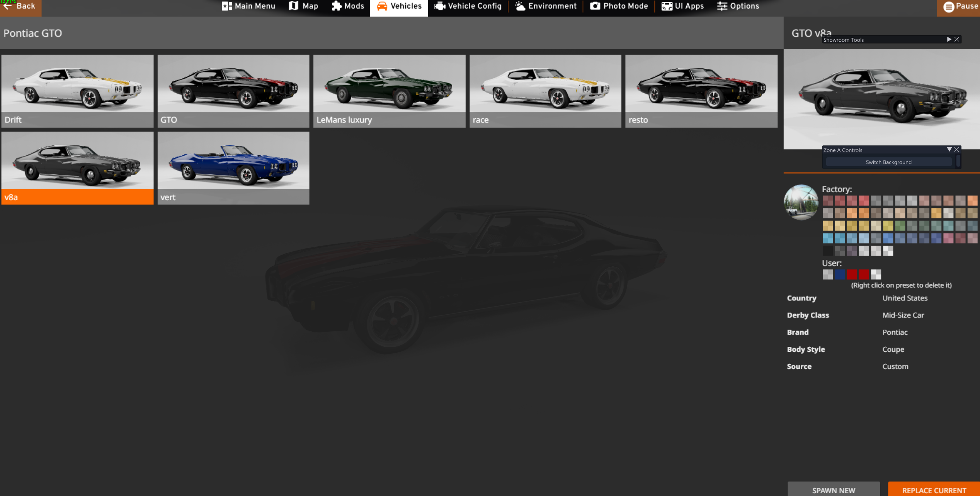The image size is (980, 496).
Task: Open the Mods puzzle-piece menu
Action: click(x=348, y=6)
